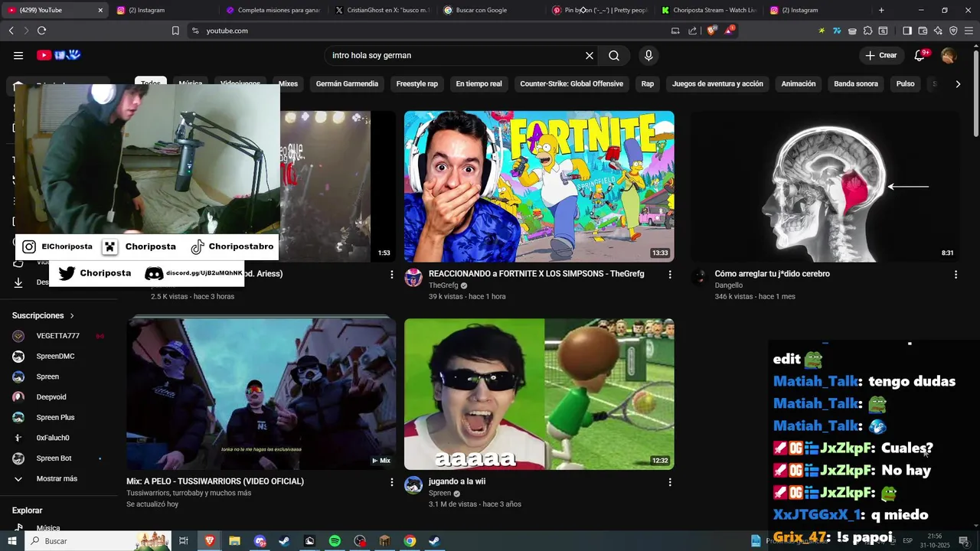980x551 pixels.
Task: Toggle the Brave sidebar panel
Action: (x=907, y=31)
